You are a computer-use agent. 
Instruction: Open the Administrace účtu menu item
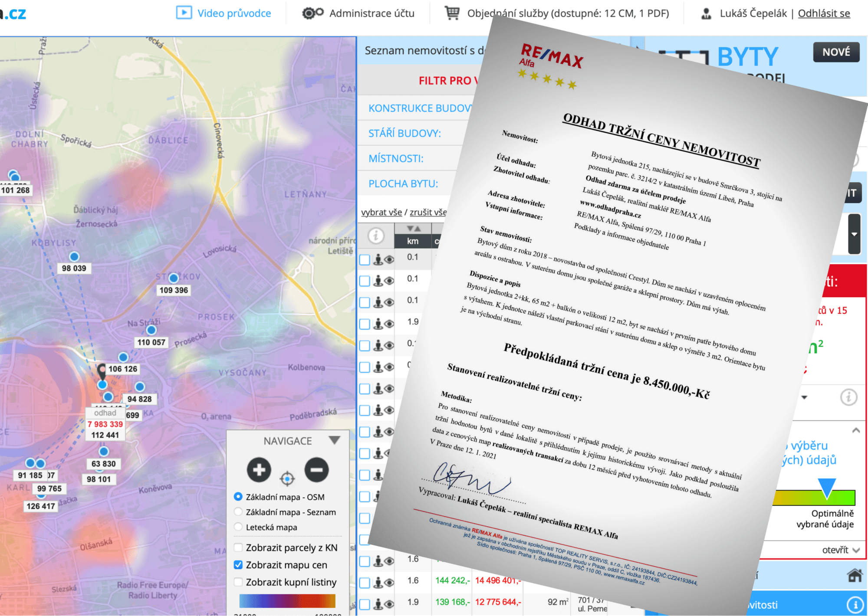coord(372,13)
